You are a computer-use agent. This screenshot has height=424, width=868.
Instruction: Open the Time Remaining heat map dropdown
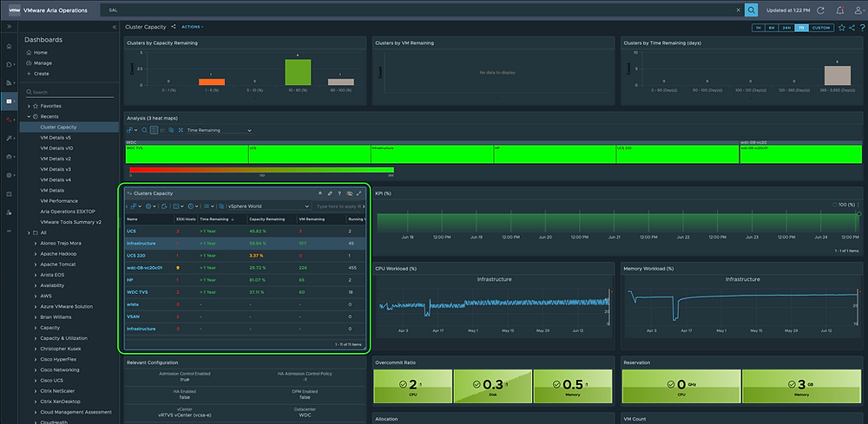click(219, 130)
